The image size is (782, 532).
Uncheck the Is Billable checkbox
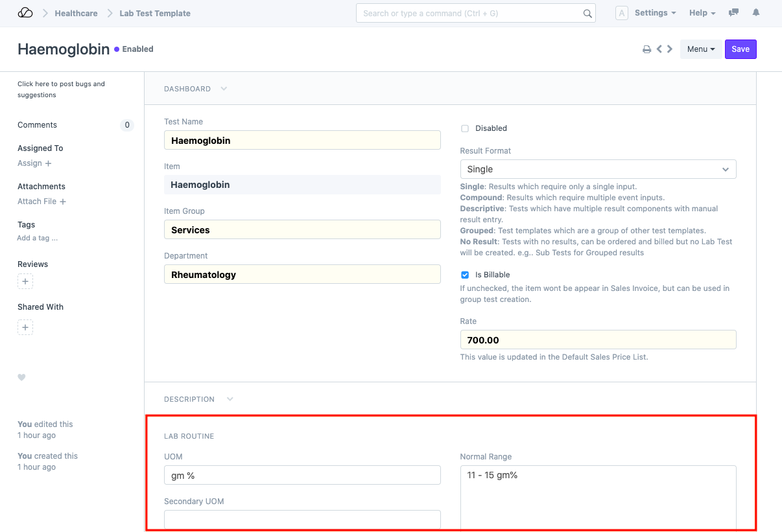pos(465,275)
